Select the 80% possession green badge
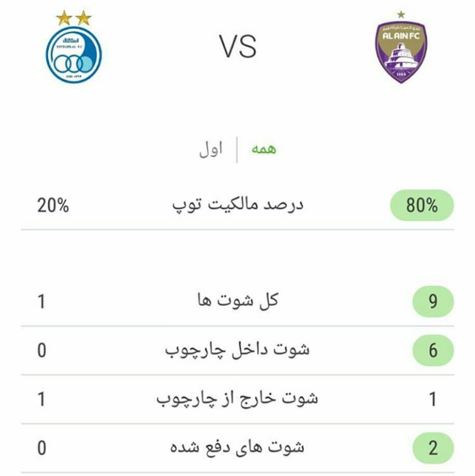The width and height of the screenshot is (475, 476). pyautogui.click(x=422, y=205)
